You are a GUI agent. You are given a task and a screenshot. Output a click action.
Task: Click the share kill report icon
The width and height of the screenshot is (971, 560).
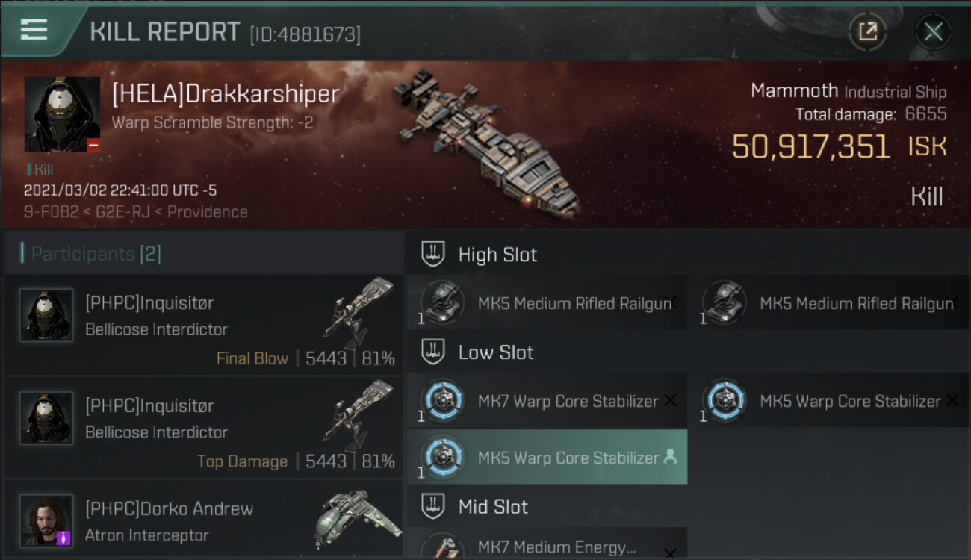tap(867, 31)
